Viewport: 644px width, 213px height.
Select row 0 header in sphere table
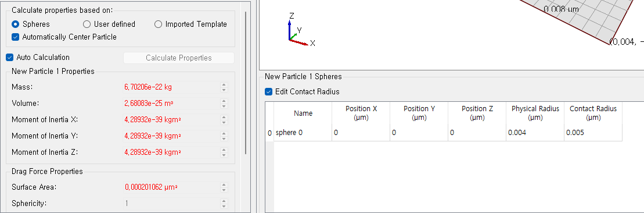(269, 133)
